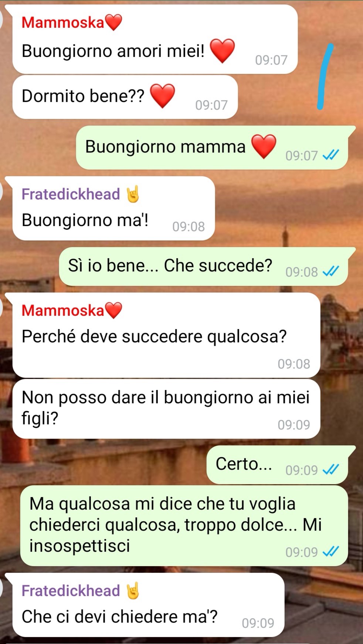Tap the Mammoska sender name on first message
363x644 pixels.
click(63, 23)
